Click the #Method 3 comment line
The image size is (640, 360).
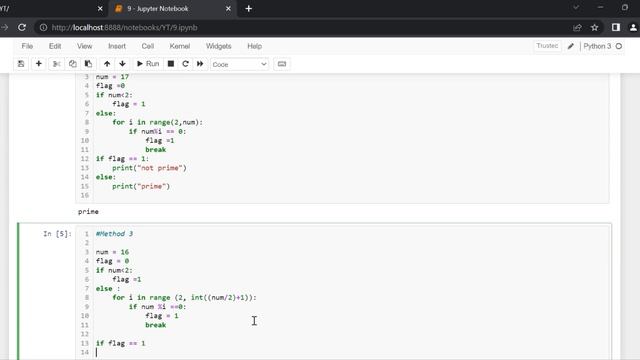coord(114,234)
